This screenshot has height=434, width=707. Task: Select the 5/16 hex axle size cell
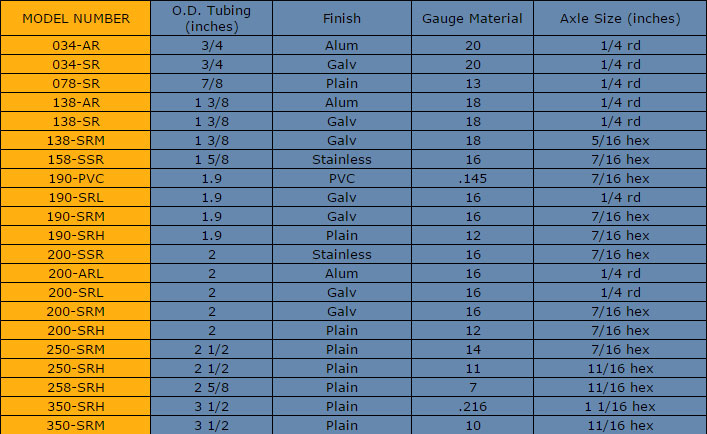(x=620, y=140)
